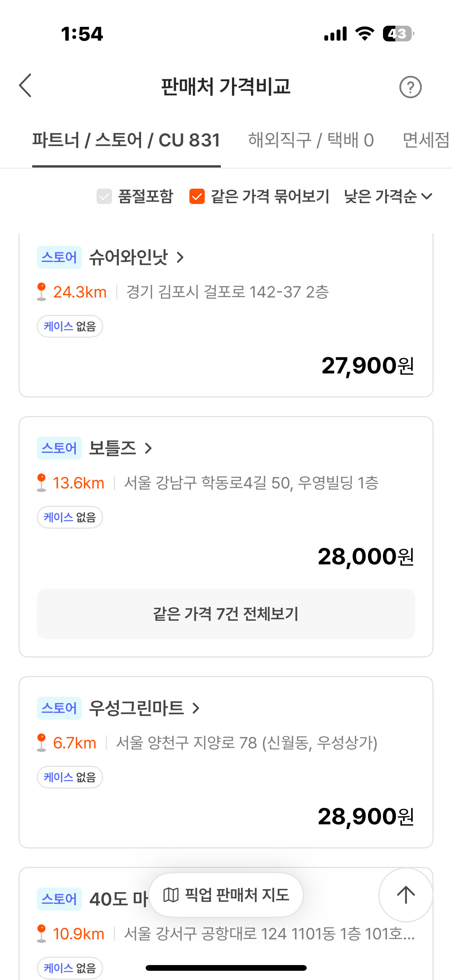The width and height of the screenshot is (452, 980).
Task: Open the 슈어와인낫 store chevron
Action: point(180,257)
